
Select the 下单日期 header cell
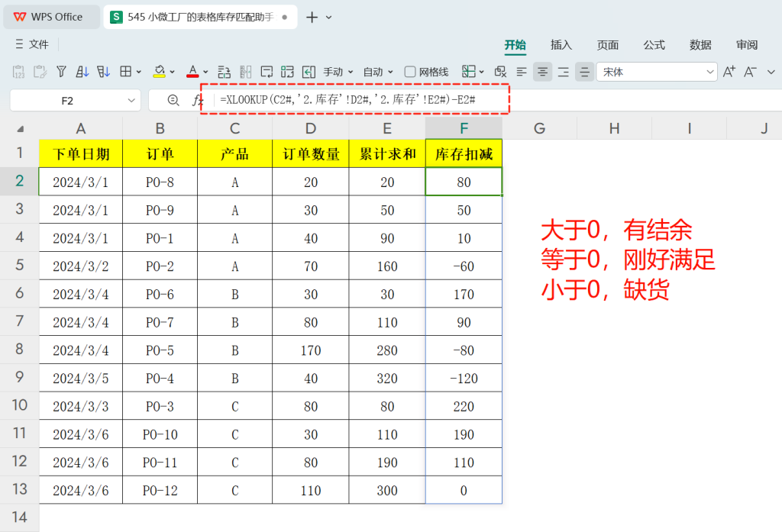[81, 153]
